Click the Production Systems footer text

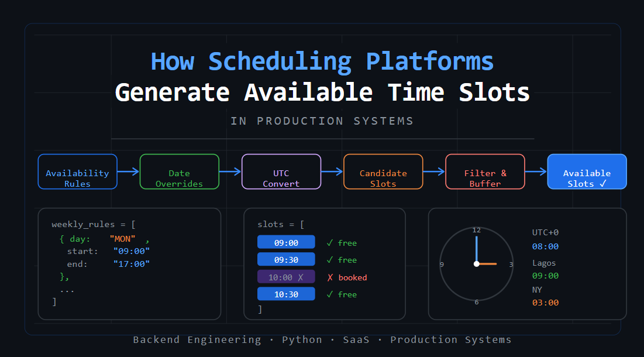click(451, 340)
